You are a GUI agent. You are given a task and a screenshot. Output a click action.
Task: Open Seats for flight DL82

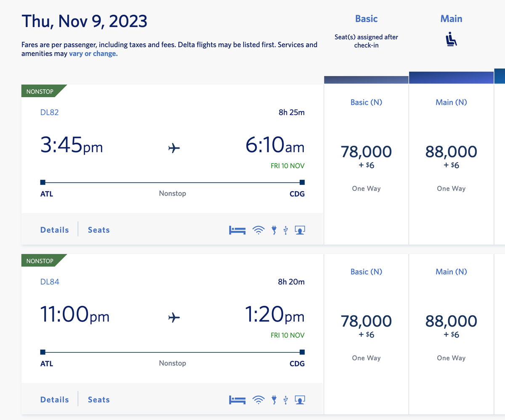[x=98, y=230]
